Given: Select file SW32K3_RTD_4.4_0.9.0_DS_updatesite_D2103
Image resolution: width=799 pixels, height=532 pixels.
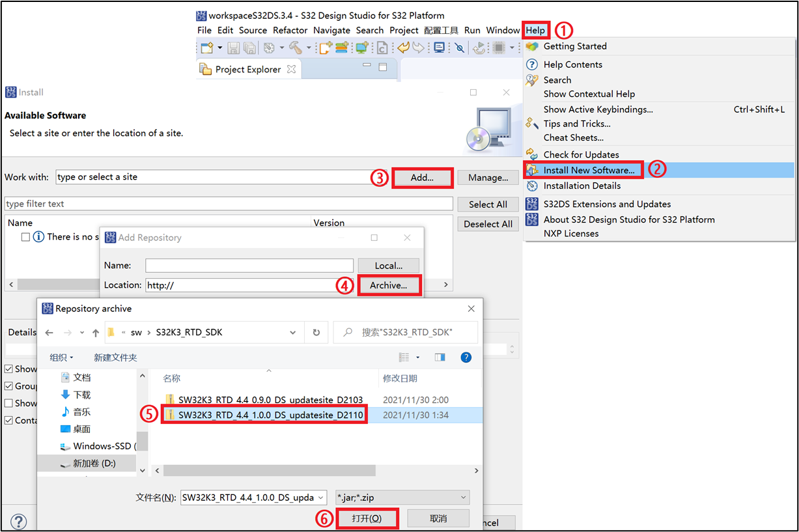Looking at the screenshot, I should (270, 400).
